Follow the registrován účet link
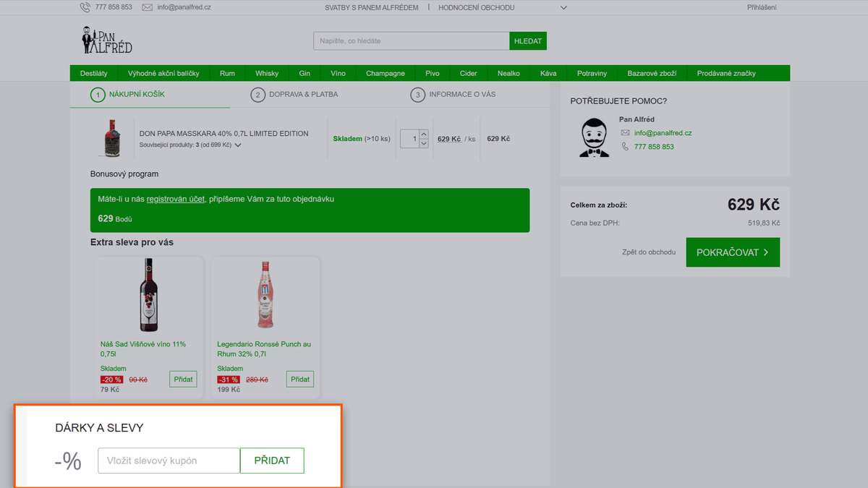Screen dimensions: 868x488 point(176,199)
